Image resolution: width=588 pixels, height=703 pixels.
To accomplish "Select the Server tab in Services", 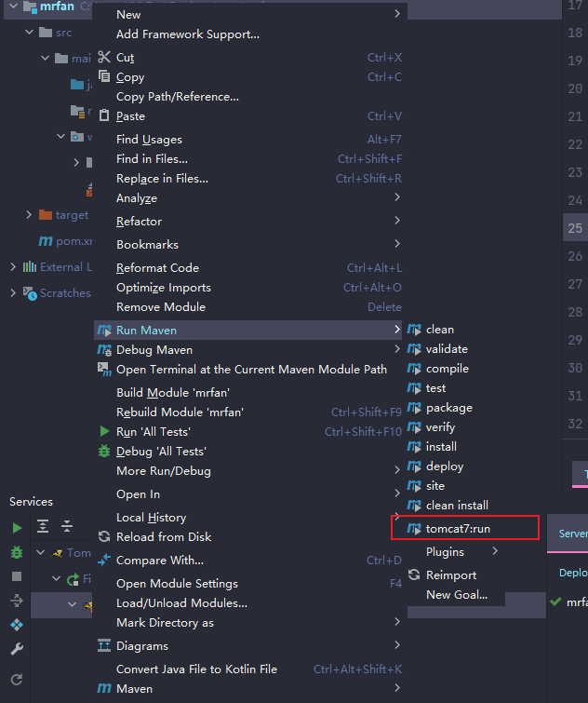I will coord(573,534).
